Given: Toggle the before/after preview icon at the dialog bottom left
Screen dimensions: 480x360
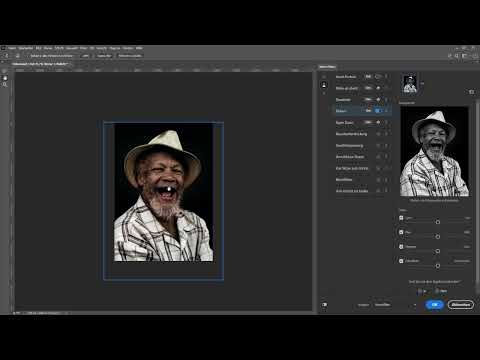Looking at the screenshot, I should 325,305.
